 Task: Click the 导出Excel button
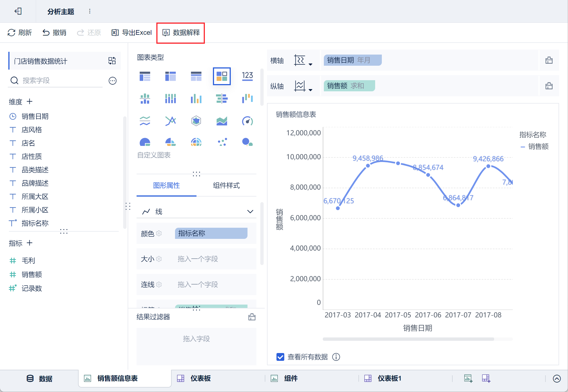(132, 33)
